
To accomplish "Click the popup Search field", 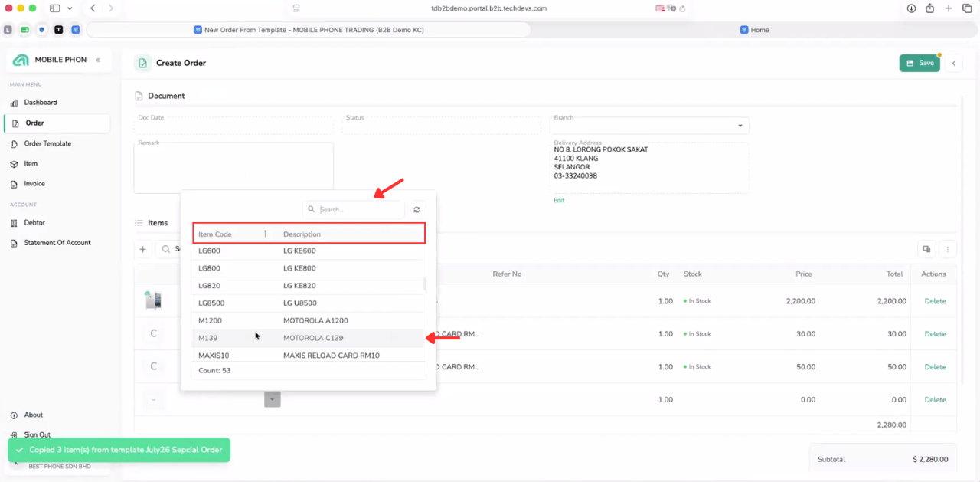I will [x=354, y=209].
